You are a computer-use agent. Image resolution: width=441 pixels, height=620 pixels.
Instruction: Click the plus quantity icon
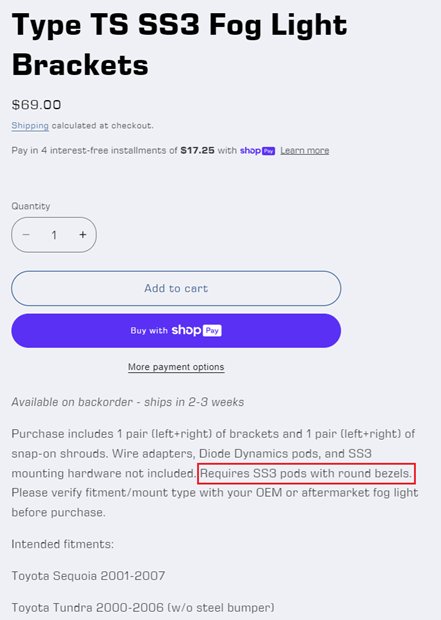click(83, 235)
